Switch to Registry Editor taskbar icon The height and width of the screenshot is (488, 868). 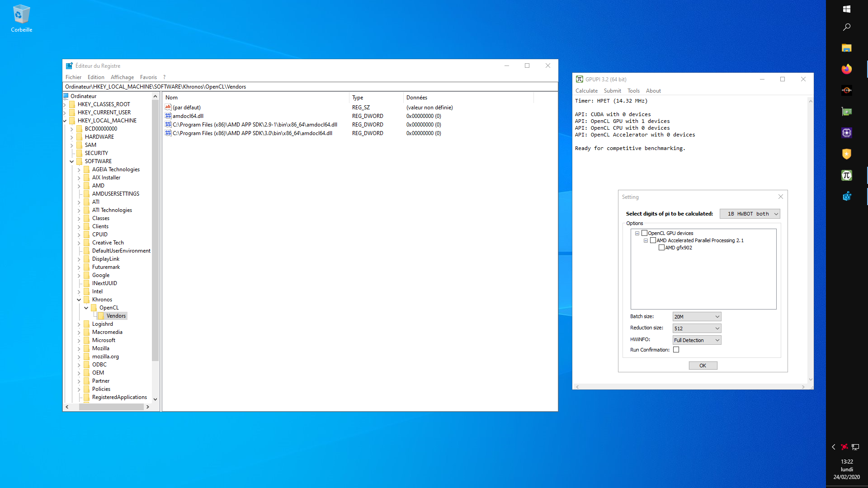click(x=847, y=197)
